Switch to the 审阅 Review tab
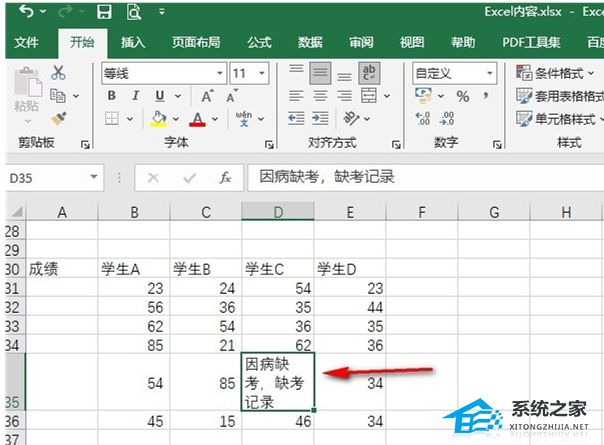This screenshot has height=445, width=604. [361, 42]
